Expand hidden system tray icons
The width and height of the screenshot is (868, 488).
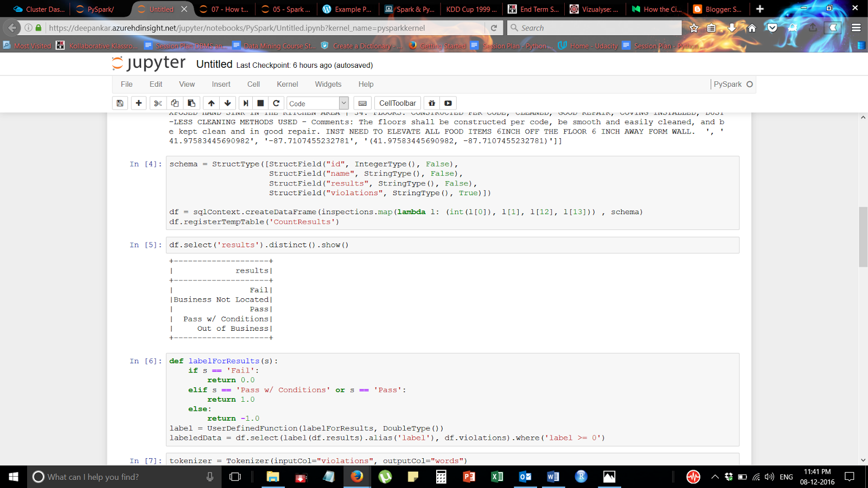point(715,478)
